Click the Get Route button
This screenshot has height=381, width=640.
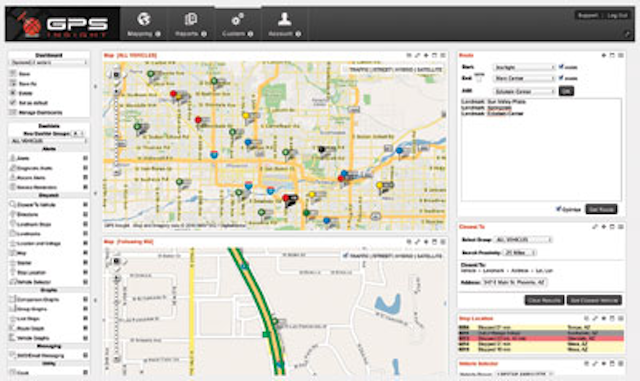click(x=601, y=209)
